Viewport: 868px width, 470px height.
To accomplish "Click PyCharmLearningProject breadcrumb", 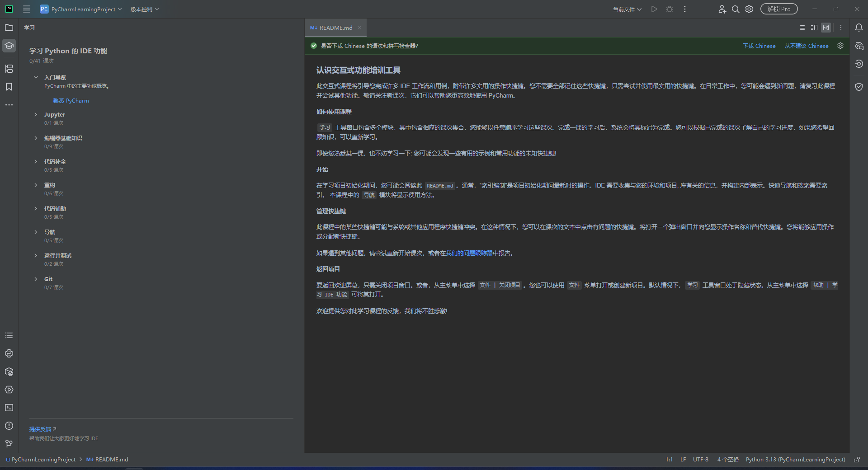I will [x=41, y=460].
